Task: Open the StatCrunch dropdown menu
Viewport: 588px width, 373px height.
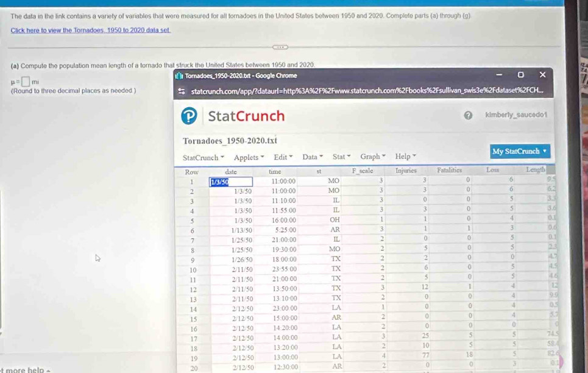Action: click(204, 158)
